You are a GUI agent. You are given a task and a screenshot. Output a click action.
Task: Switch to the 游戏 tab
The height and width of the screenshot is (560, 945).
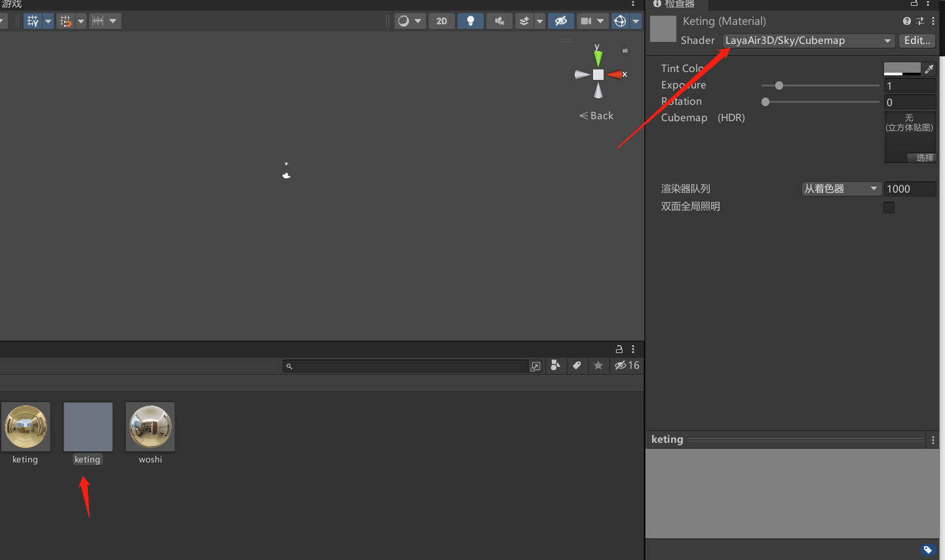[10, 5]
